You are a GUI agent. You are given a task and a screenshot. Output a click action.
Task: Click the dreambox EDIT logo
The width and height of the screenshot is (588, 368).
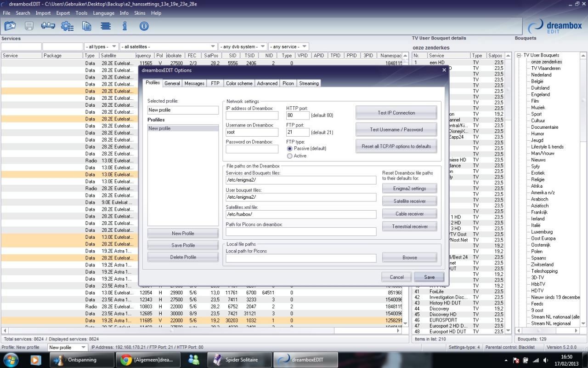[555, 27]
